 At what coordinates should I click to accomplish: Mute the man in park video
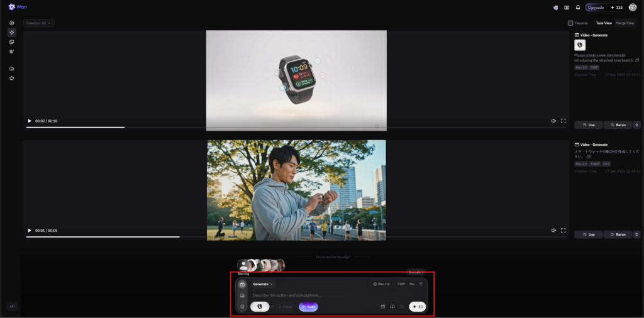[553, 231]
